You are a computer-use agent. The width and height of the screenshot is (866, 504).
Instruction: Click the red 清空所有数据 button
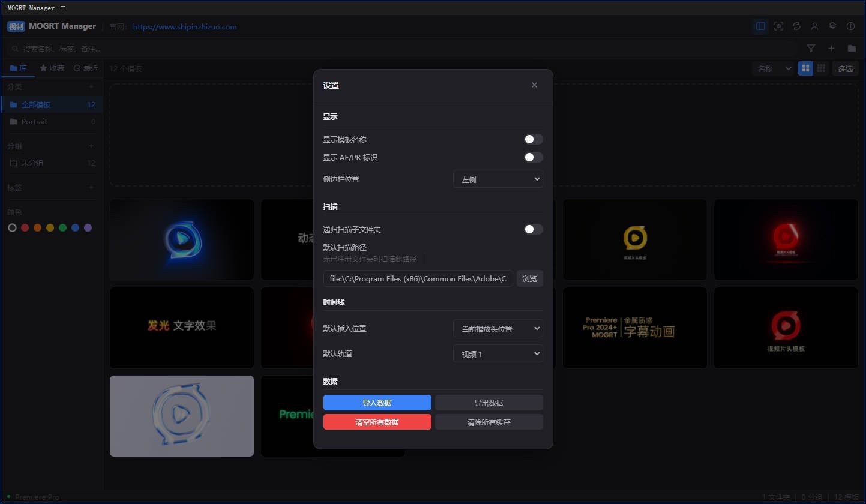coord(377,422)
